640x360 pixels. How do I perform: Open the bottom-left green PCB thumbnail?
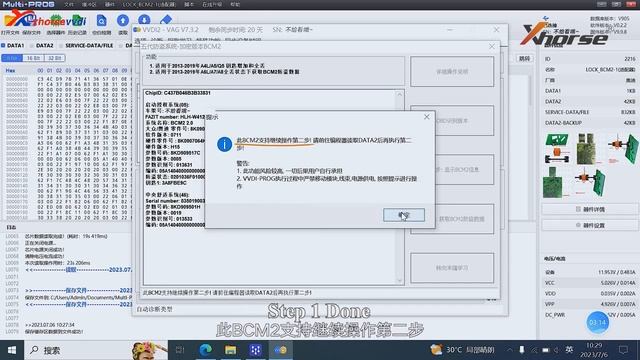coord(553,182)
